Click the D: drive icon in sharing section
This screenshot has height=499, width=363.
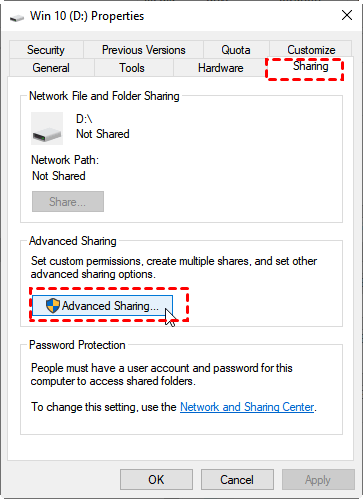(47, 129)
